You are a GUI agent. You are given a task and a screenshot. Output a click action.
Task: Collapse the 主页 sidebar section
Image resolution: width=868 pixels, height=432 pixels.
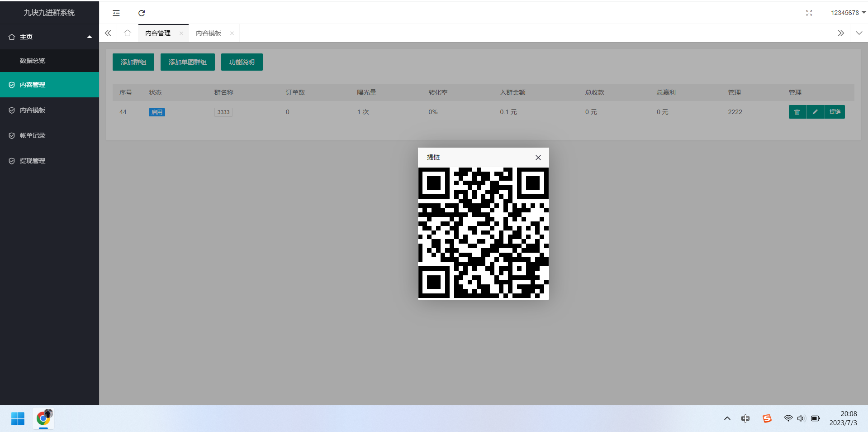point(49,37)
